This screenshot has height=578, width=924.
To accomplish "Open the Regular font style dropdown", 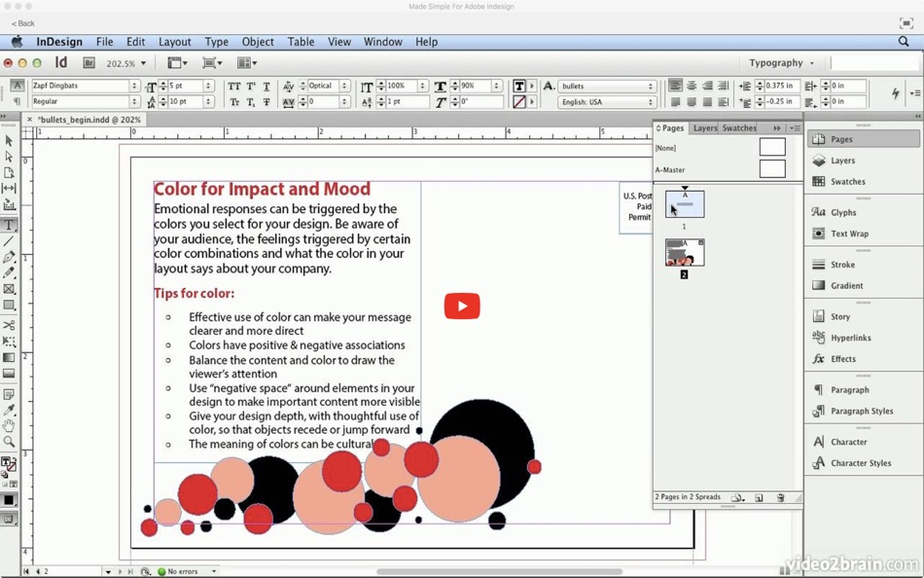I will pyautogui.click(x=135, y=101).
